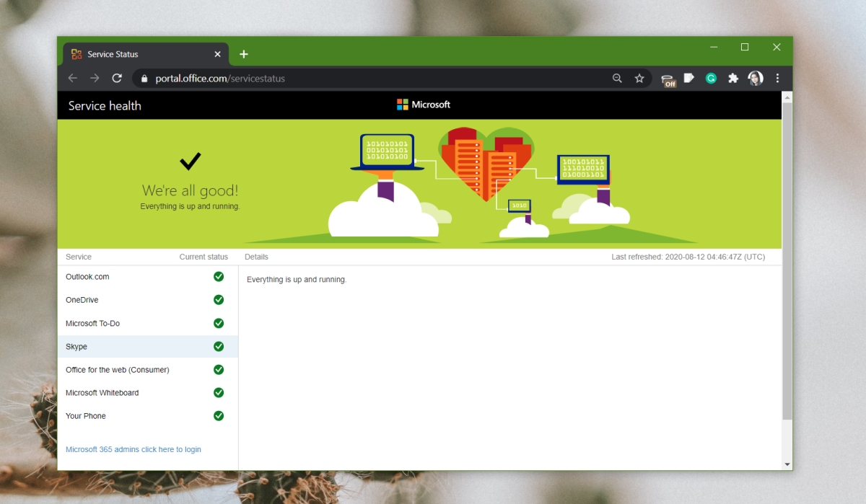866x504 pixels.
Task: Click the extension icon showing the Off badge
Action: pyautogui.click(x=667, y=78)
